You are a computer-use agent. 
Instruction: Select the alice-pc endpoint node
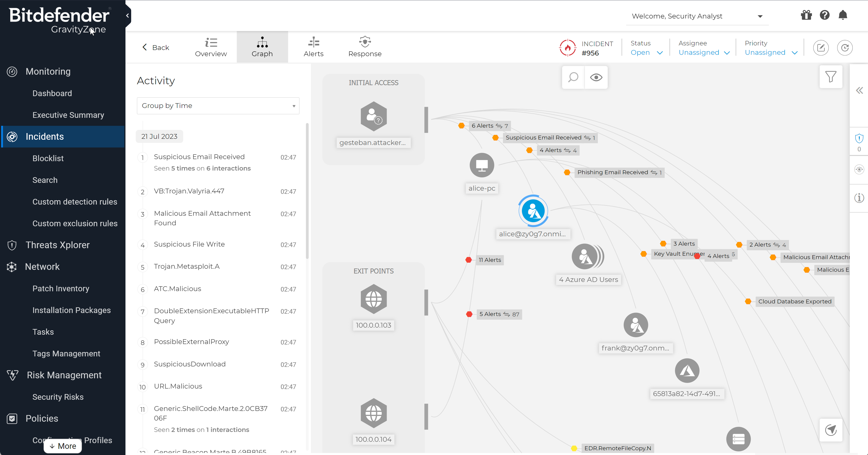click(x=482, y=165)
